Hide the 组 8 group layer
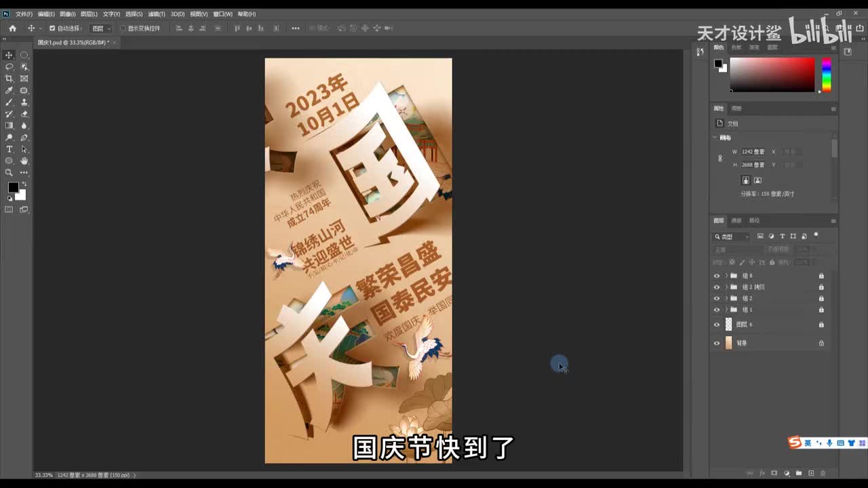Screen dimensions: 868x488 (x=717, y=276)
